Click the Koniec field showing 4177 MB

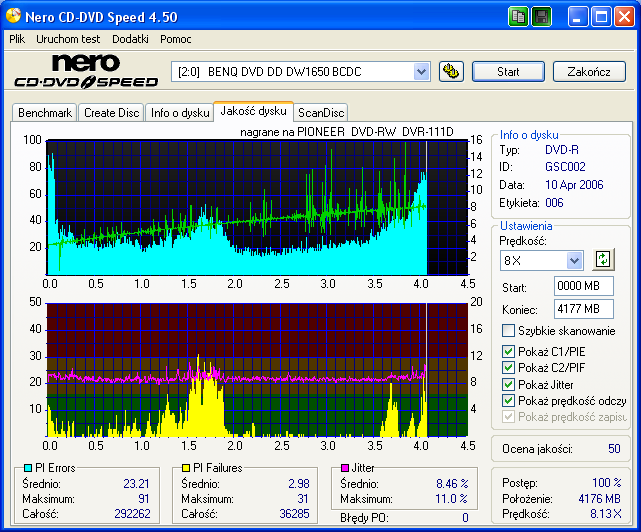click(x=584, y=309)
